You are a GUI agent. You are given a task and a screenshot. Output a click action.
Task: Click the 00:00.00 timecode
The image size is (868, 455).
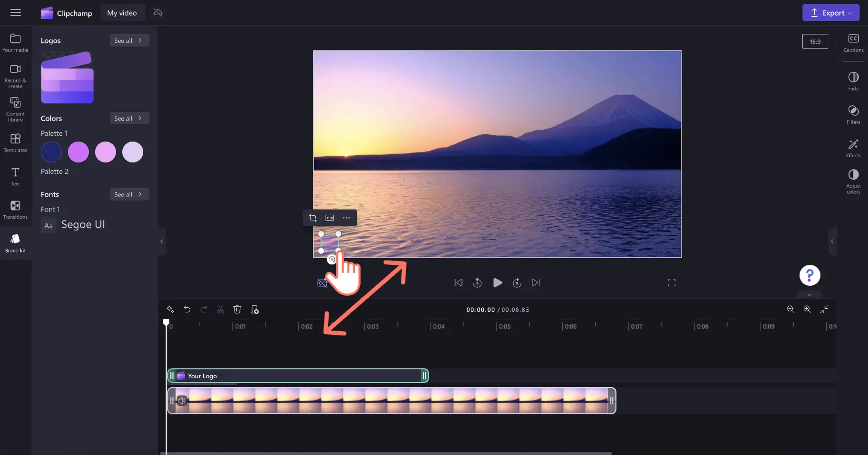(480, 310)
